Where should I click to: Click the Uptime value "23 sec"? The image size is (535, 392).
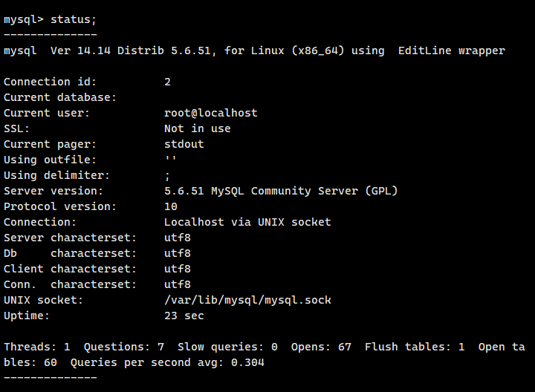(x=184, y=316)
